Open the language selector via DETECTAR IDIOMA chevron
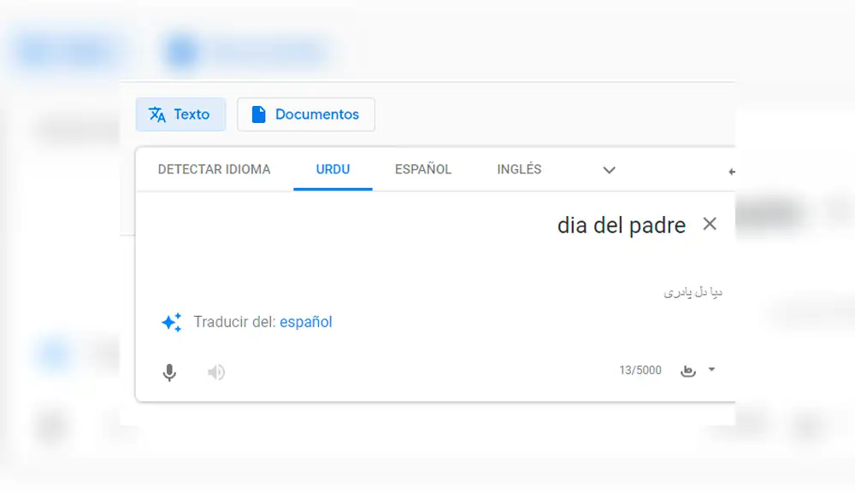The image size is (855, 504). tap(609, 170)
